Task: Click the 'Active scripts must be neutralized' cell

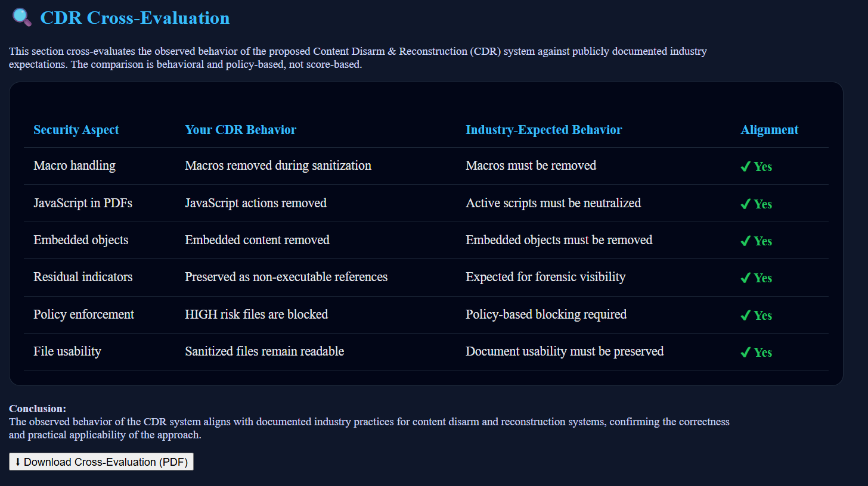Action: click(553, 203)
